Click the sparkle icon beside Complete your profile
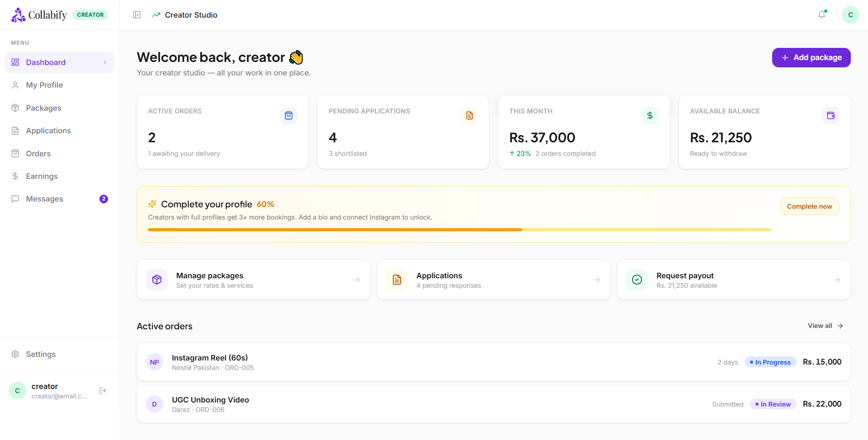The width and height of the screenshot is (868, 440). coord(152,204)
